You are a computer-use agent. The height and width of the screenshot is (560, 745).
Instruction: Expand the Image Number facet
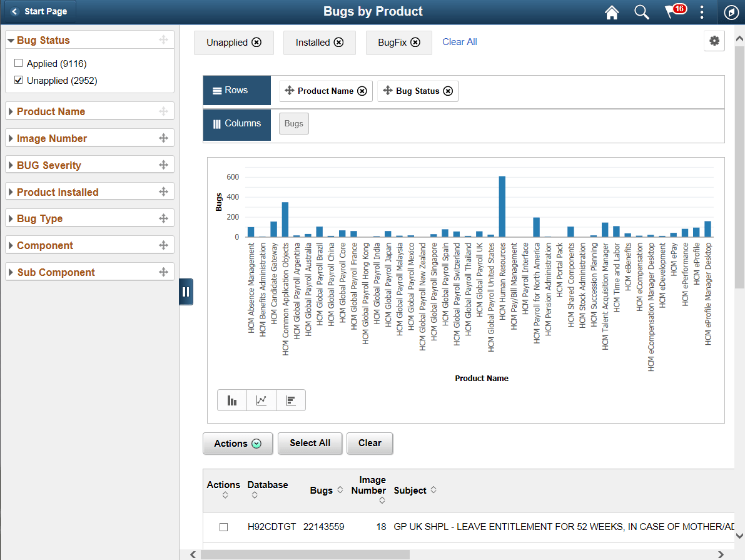point(11,138)
